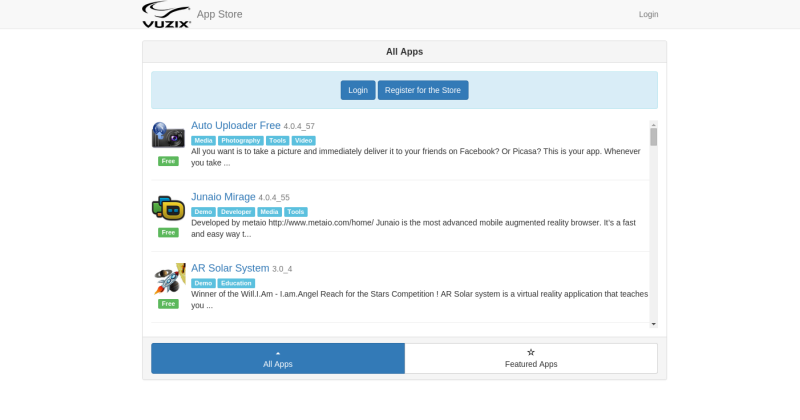
Task: Open the Junaio Mirage app icon
Action: click(x=168, y=208)
